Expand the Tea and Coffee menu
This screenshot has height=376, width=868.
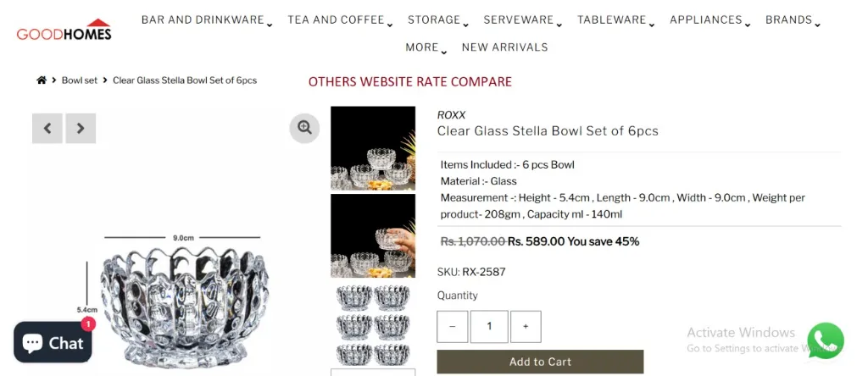coord(339,20)
